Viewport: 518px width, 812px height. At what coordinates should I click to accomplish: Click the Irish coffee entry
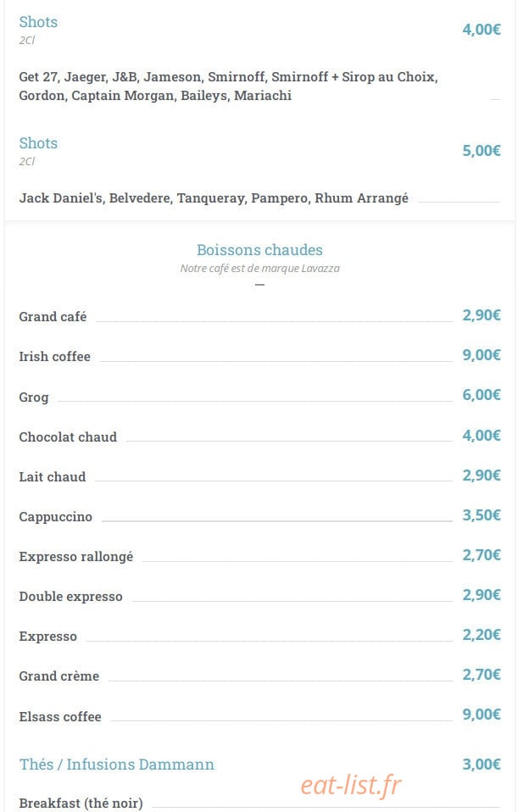click(55, 356)
